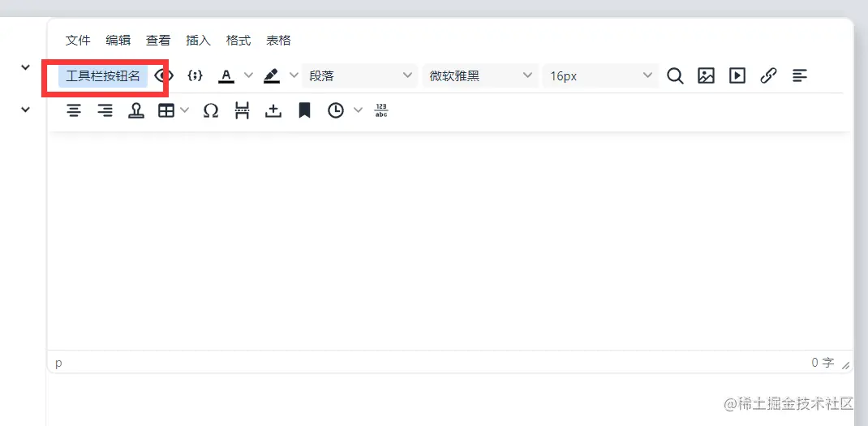The height and width of the screenshot is (426, 868).
Task: Click inside the editor content area
Action: tap(450, 241)
